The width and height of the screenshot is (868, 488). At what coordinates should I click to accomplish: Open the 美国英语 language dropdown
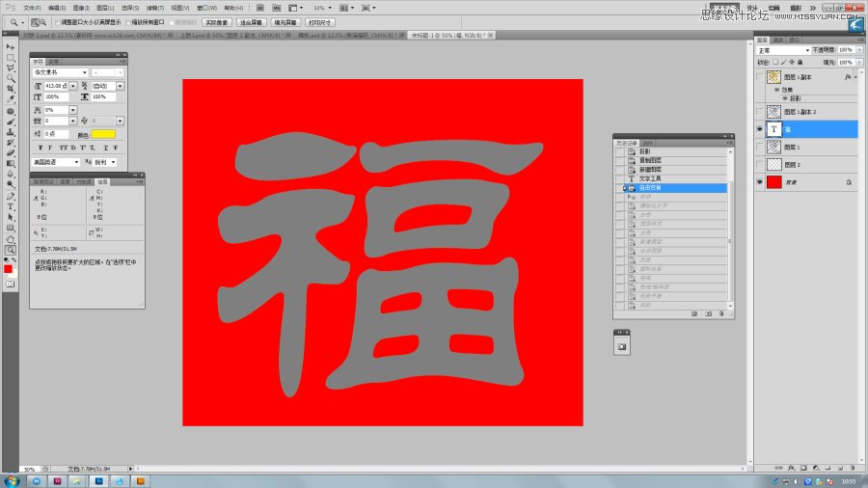[57, 162]
